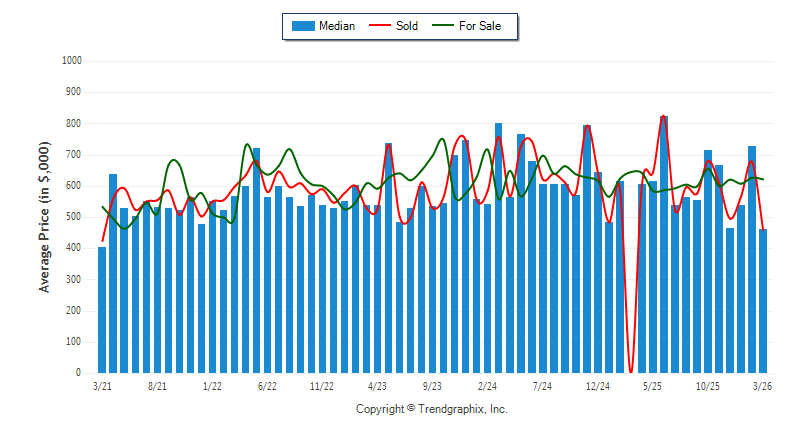Select the 10/25 x-axis label
The width and height of the screenshot is (800, 434).
coord(707,385)
